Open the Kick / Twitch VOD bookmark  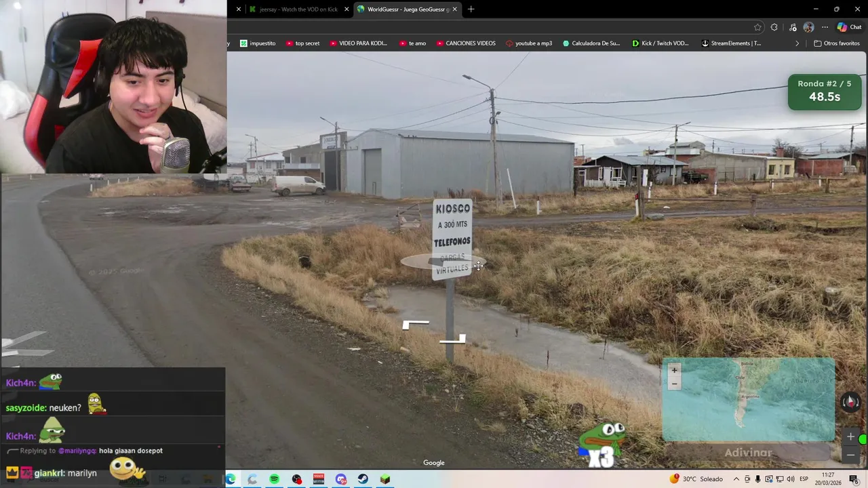(x=660, y=43)
